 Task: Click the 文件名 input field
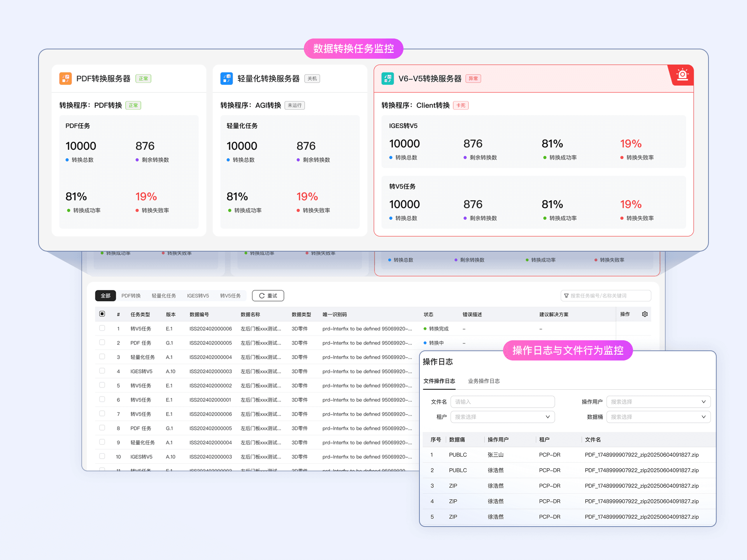(x=502, y=402)
